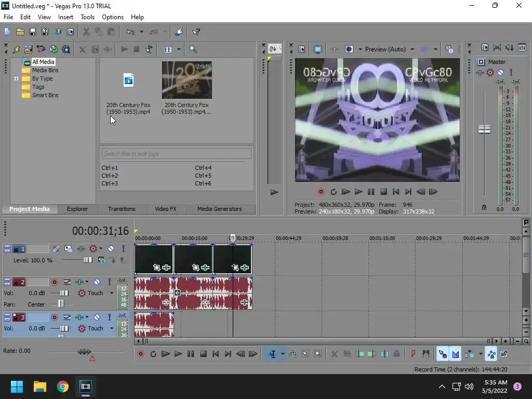Open the Properties toolbar icon
Viewport: 532px width, 399px height.
pyautogui.click(x=70, y=32)
